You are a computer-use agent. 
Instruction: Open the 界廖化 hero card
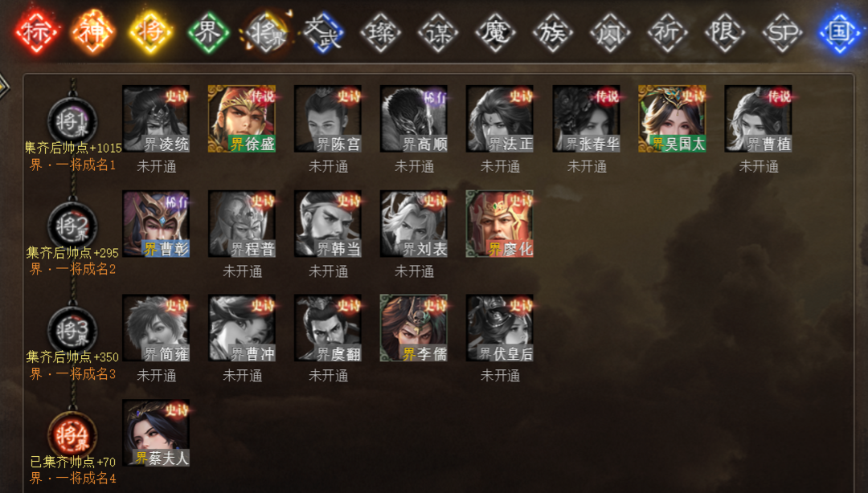click(x=500, y=223)
